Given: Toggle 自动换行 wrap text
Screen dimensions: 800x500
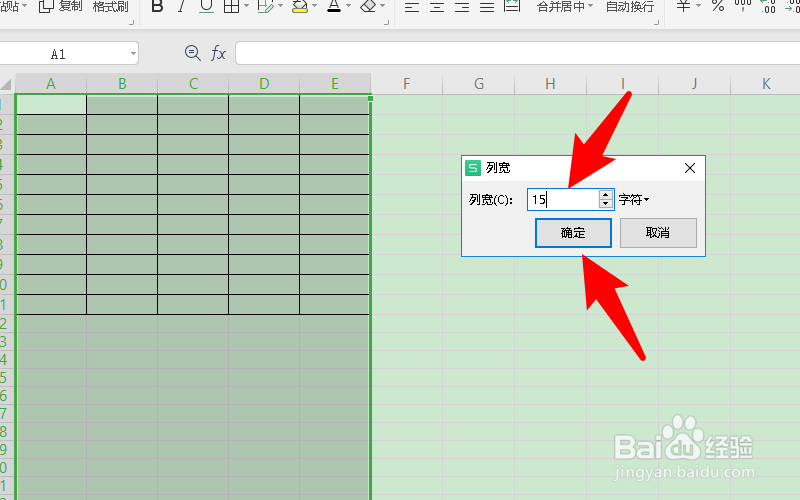Looking at the screenshot, I should click(630, 7).
